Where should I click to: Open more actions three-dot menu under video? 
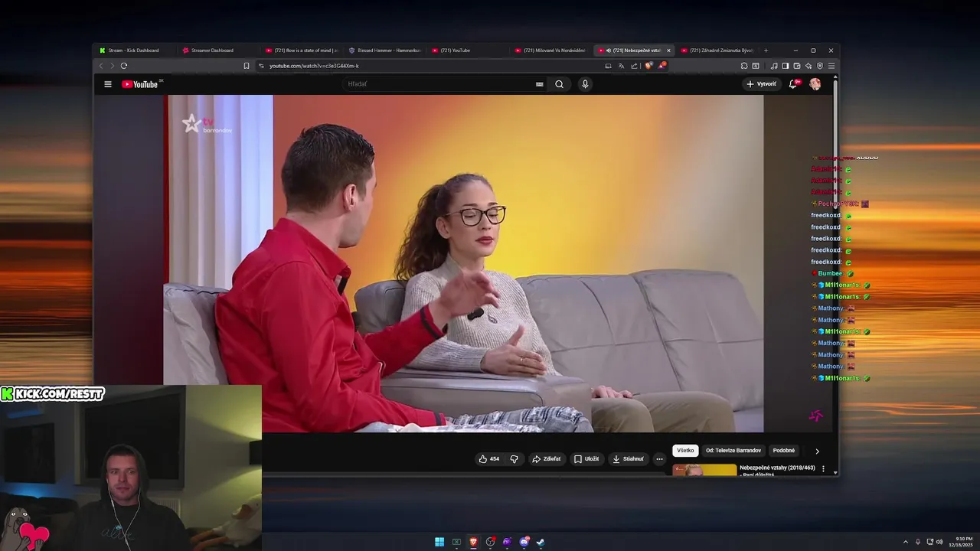pos(659,459)
